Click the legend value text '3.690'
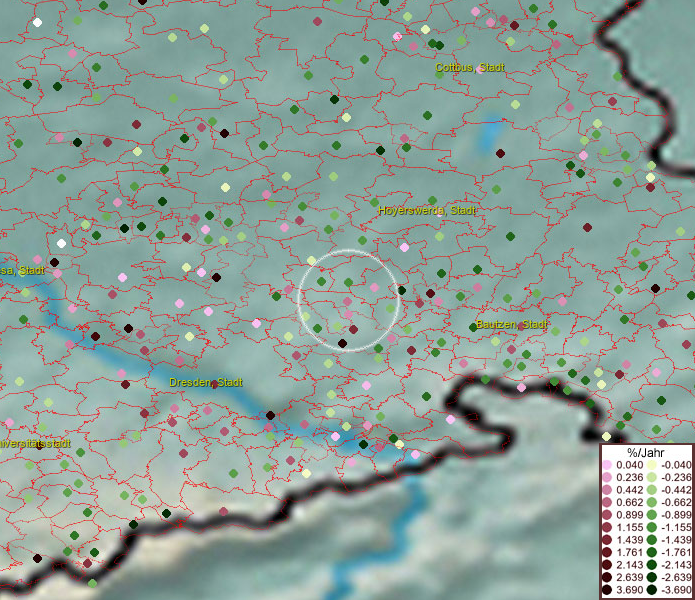The height and width of the screenshot is (600, 695). click(629, 590)
